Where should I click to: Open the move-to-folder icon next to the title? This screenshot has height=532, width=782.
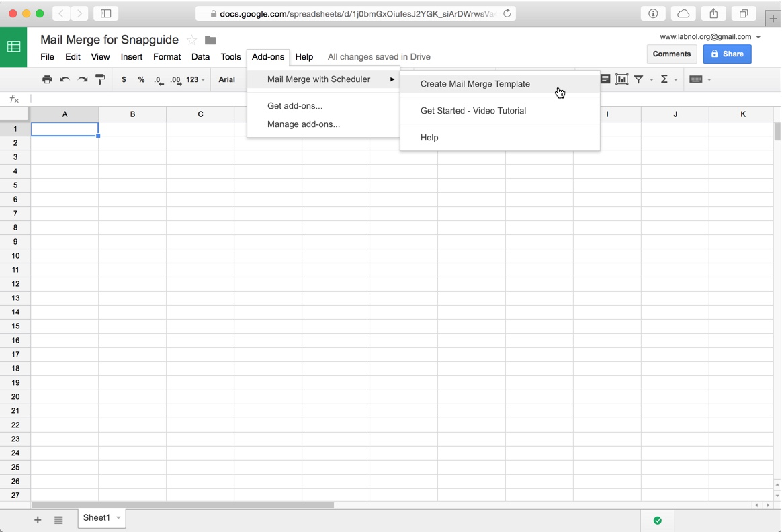(x=210, y=40)
